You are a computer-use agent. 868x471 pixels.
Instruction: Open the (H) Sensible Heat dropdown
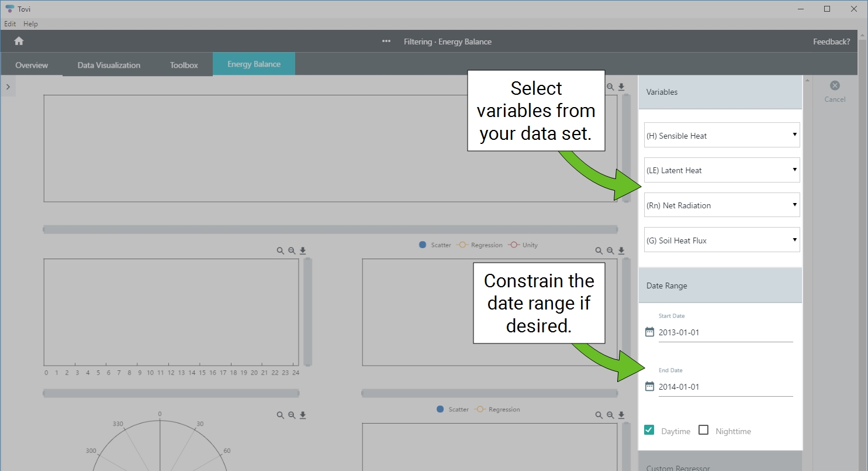722,135
